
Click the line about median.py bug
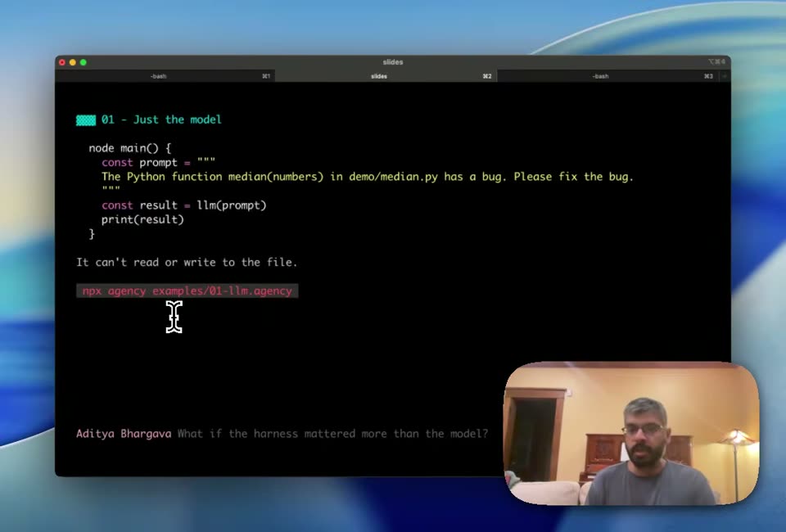point(368,177)
